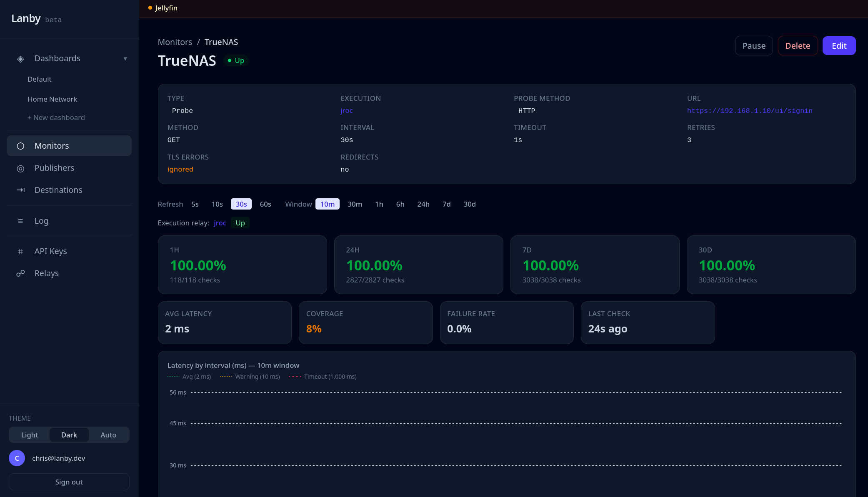The width and height of the screenshot is (868, 497).
Task: Click the orange Jellyfin status dot
Action: [x=150, y=8]
